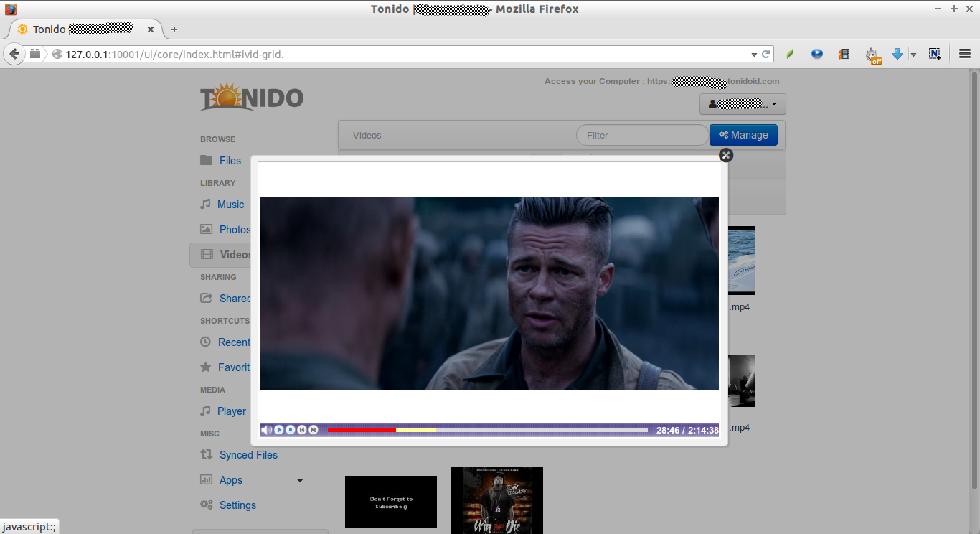Viewport: 980px width, 534px height.
Task: Open the 'Don't Forget to Subscribe' video thumbnail
Action: tap(391, 502)
